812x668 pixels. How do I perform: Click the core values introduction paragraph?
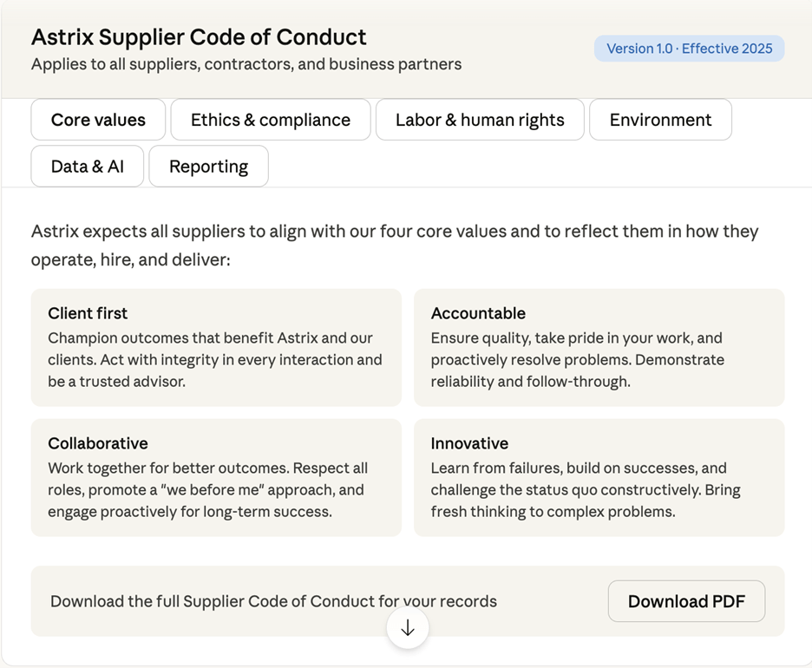tap(394, 245)
